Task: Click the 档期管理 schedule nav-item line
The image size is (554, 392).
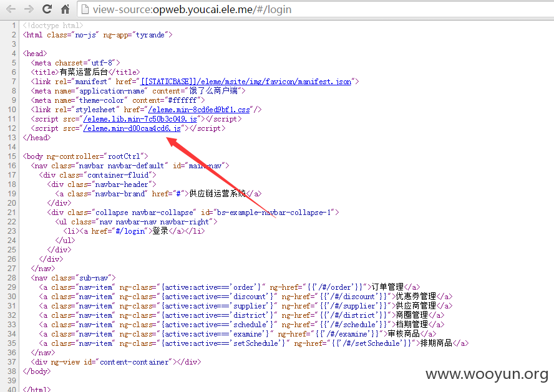Action: tap(241, 325)
